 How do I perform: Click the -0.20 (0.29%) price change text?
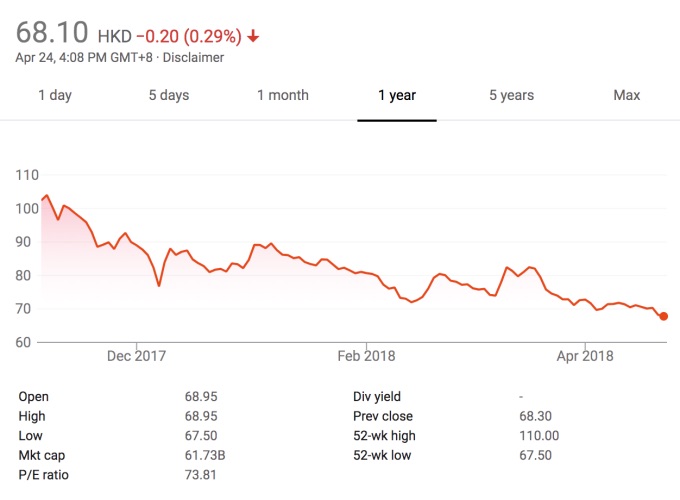point(187,37)
